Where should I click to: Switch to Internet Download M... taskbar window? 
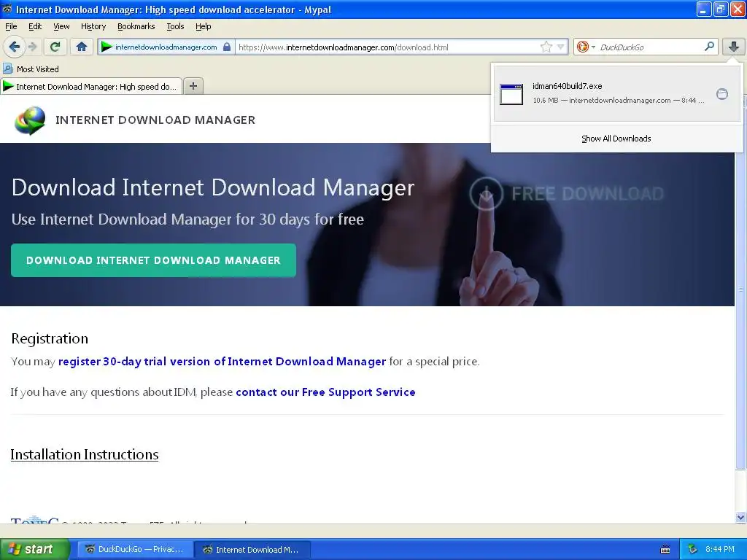point(252,549)
